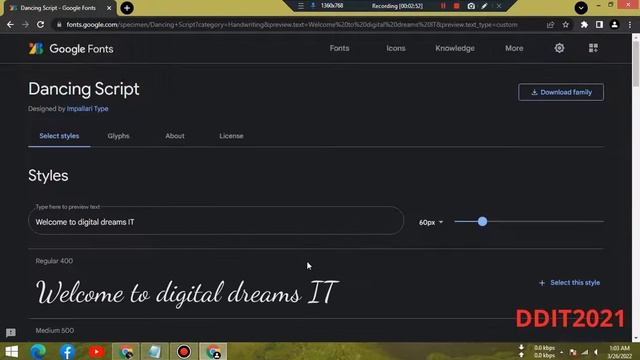Screen dimensions: 640x360
Task: Open Facebook from the taskbar
Action: 67,351
